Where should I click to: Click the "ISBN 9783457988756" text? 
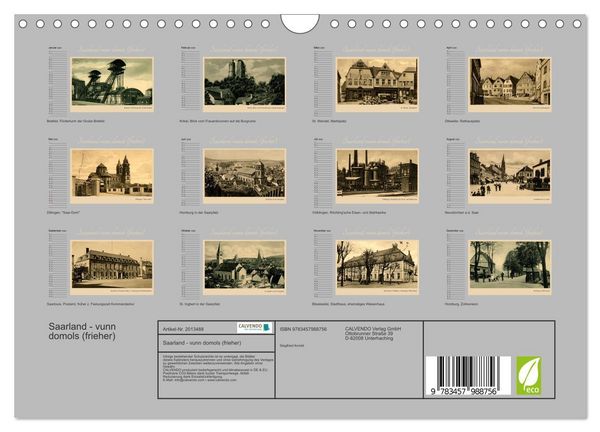click(x=303, y=329)
